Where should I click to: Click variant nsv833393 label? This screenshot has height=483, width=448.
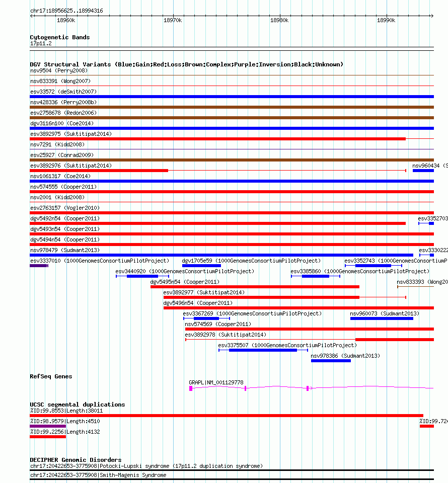[x=422, y=282]
